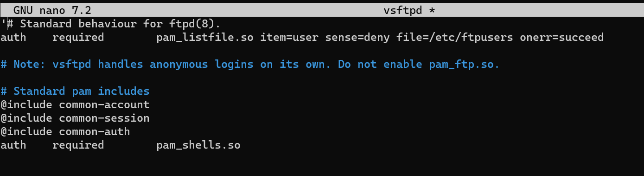Click the '# Standard pam includes' comment
The width and height of the screenshot is (644, 176).
pyautogui.click(x=75, y=91)
